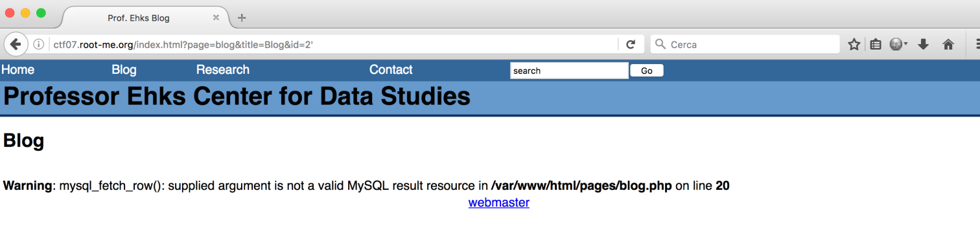Close the Prof. Ehks Blog tab
The image size is (980, 250).
click(x=216, y=17)
